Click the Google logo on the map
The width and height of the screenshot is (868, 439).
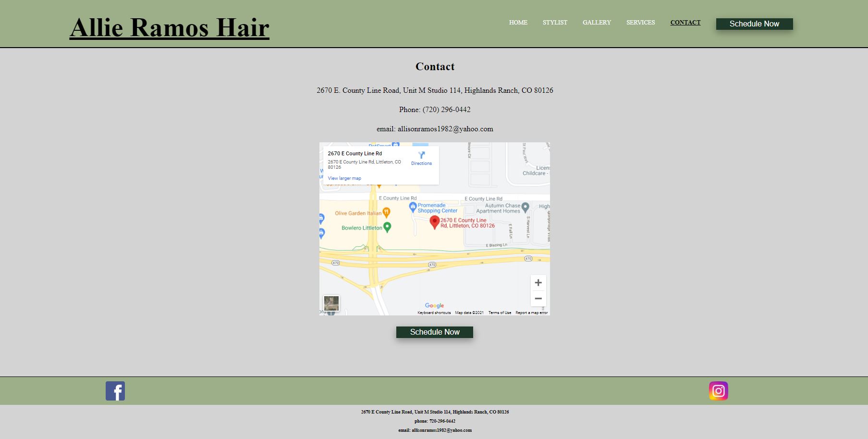click(x=434, y=305)
